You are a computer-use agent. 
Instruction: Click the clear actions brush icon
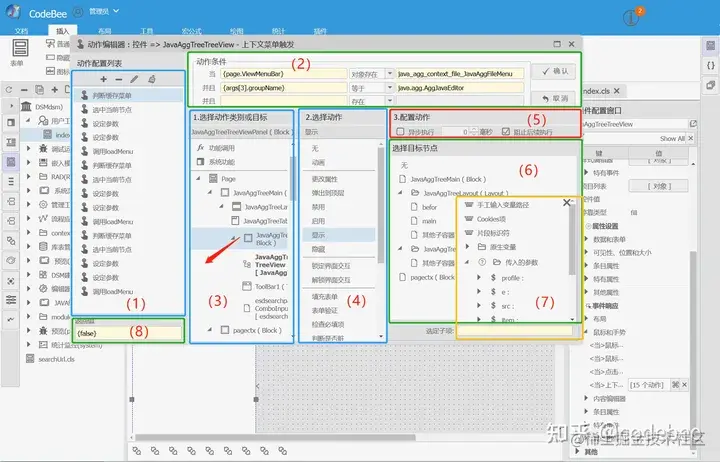152,79
